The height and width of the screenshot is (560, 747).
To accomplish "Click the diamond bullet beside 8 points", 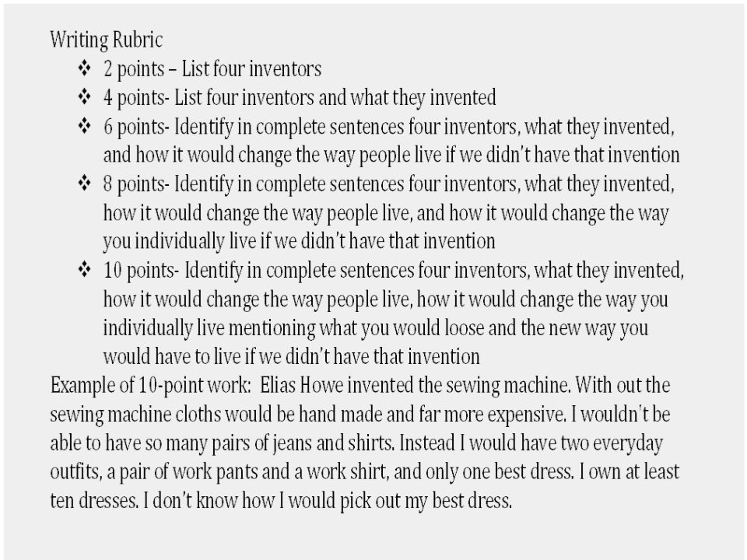I will point(84,184).
